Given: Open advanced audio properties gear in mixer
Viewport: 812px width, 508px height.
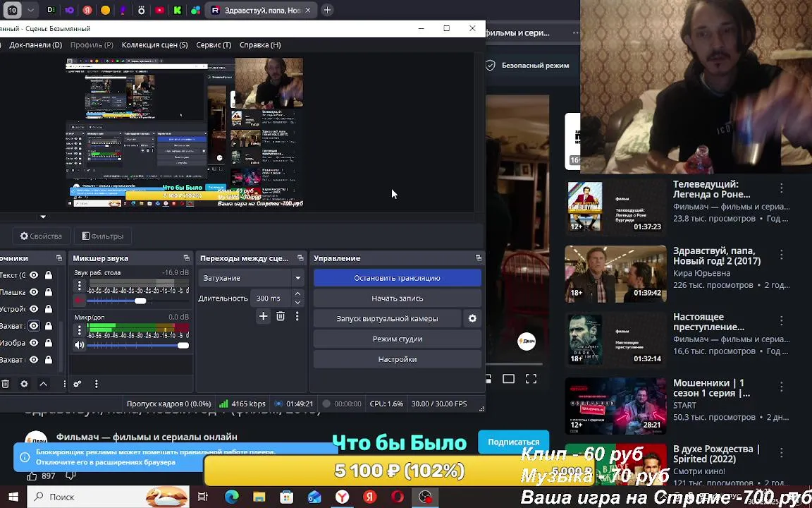Looking at the screenshot, I should (x=77, y=384).
